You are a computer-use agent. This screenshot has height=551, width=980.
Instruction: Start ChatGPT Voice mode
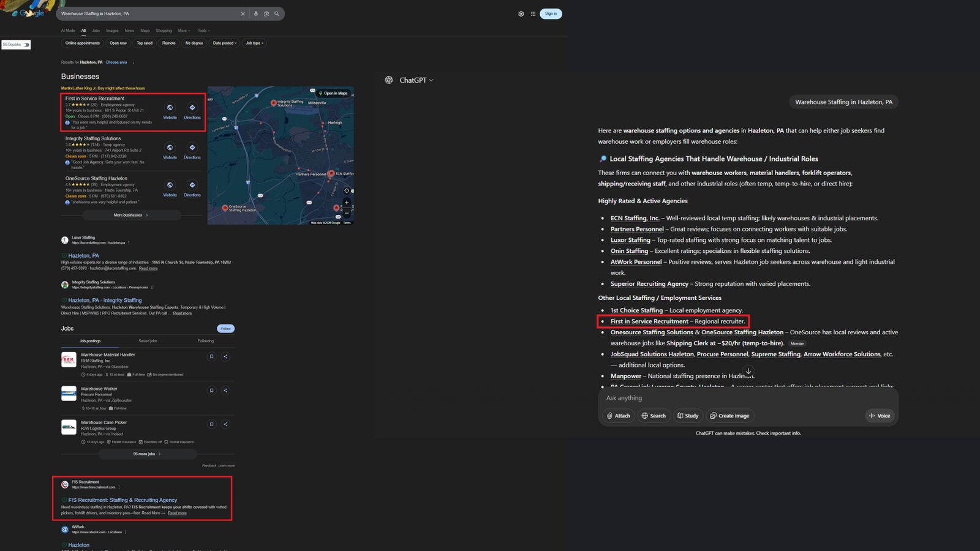coord(880,416)
